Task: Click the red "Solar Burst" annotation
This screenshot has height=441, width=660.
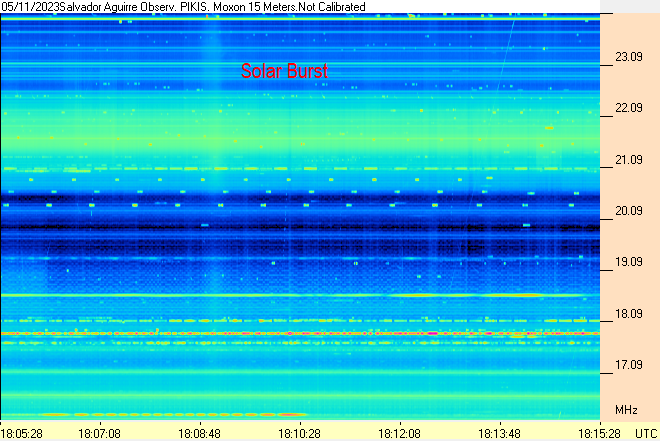Action: (x=285, y=71)
